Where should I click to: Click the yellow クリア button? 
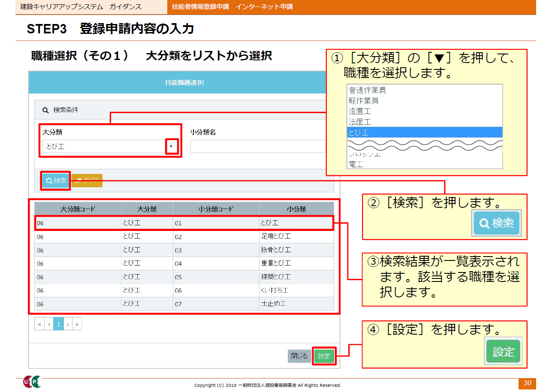(87, 181)
